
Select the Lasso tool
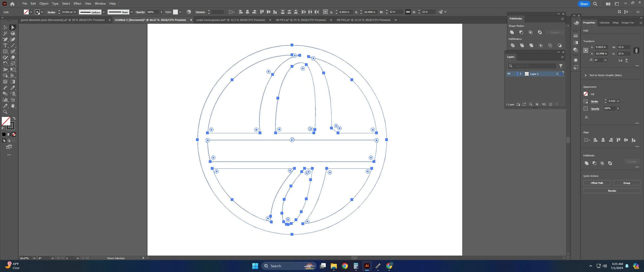pyautogui.click(x=13, y=34)
